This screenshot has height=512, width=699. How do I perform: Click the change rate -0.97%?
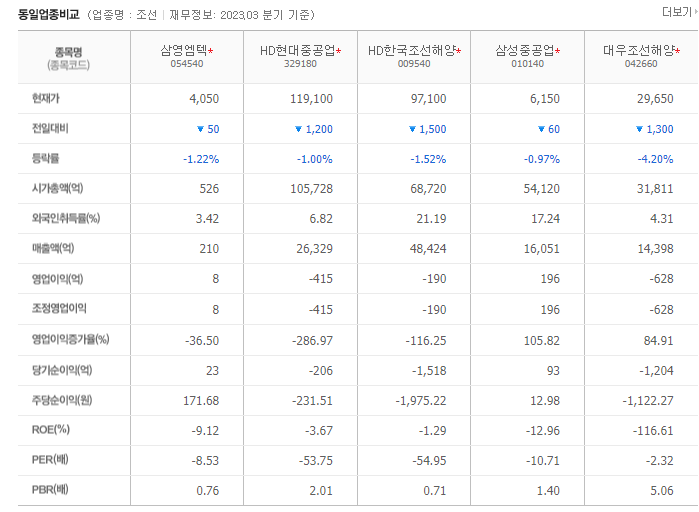tap(542, 160)
